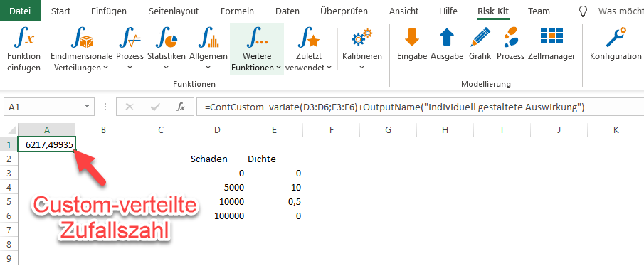Click the formula bar confirm checkmark

click(x=155, y=107)
